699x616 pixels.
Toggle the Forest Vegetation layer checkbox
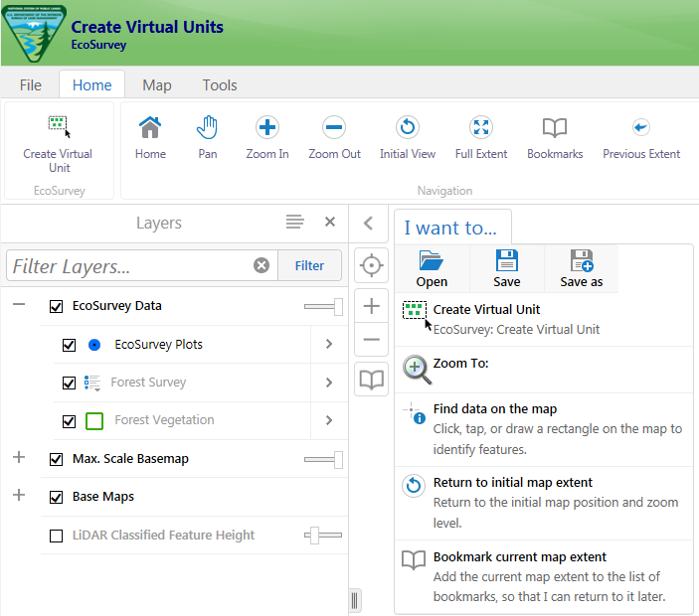(69, 421)
